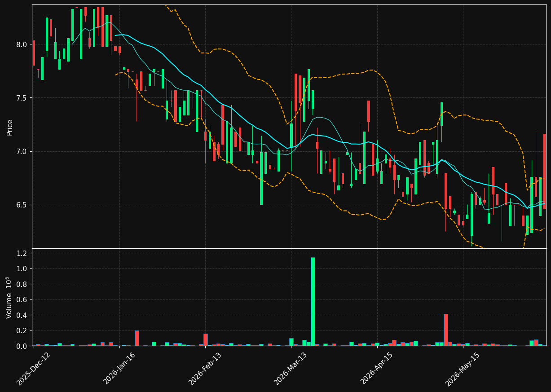Click the 1.2 volume axis tick
The height and width of the screenshot is (392, 551).
point(22,253)
